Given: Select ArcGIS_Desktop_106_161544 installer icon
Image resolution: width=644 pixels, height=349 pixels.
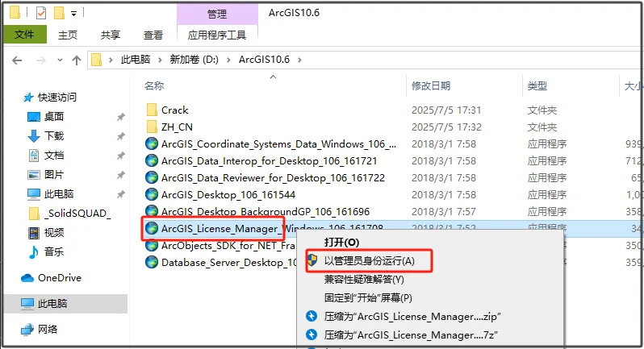Looking at the screenshot, I should tap(152, 194).
